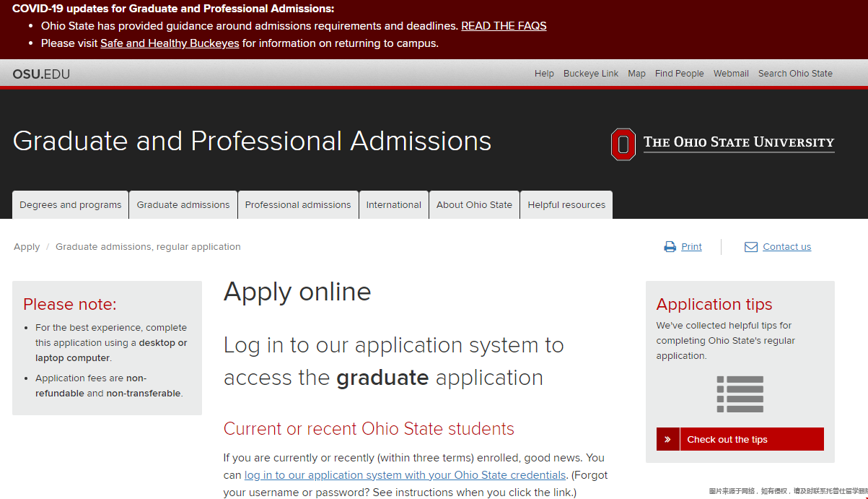This screenshot has width=868, height=499.
Task: Click the envelope icon beside Contact us
Action: (x=750, y=247)
